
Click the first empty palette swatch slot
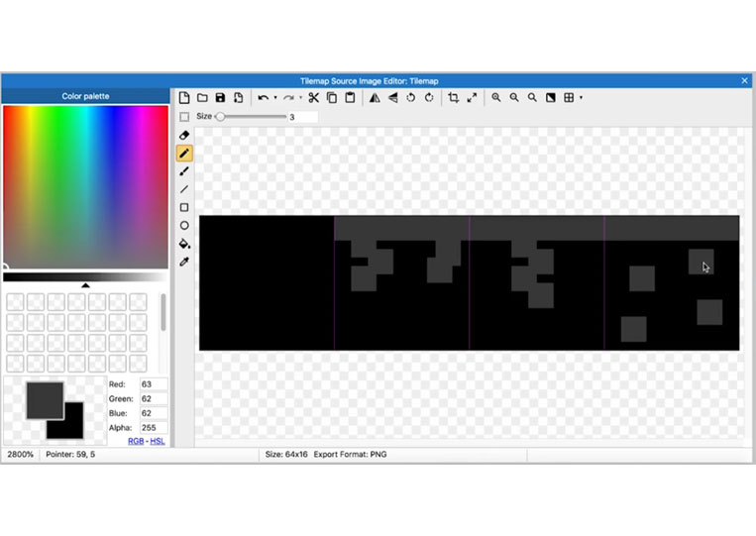15,302
